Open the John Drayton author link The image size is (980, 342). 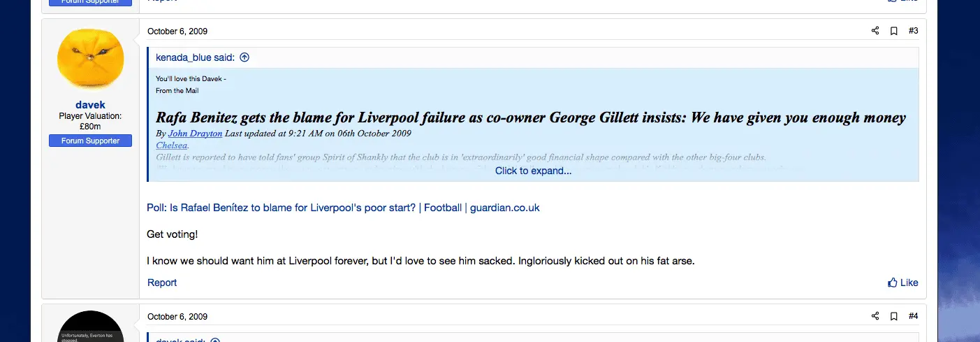(195, 134)
